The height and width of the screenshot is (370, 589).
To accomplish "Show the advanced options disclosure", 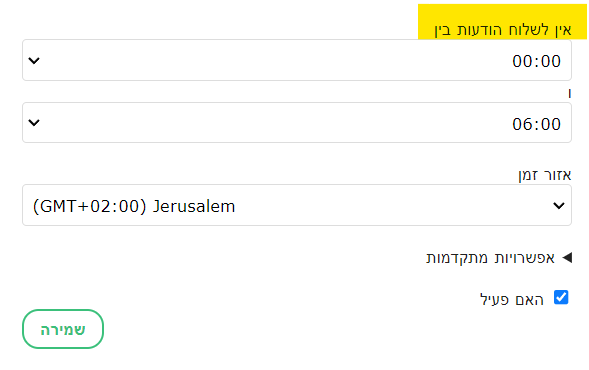I will [499, 258].
